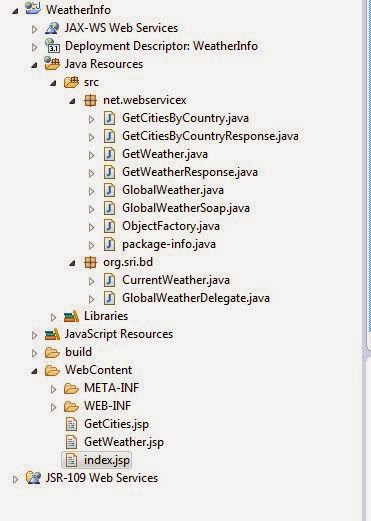This screenshot has width=371, height=521.
Task: Collapse the org.sri.bd package
Action: (72, 263)
